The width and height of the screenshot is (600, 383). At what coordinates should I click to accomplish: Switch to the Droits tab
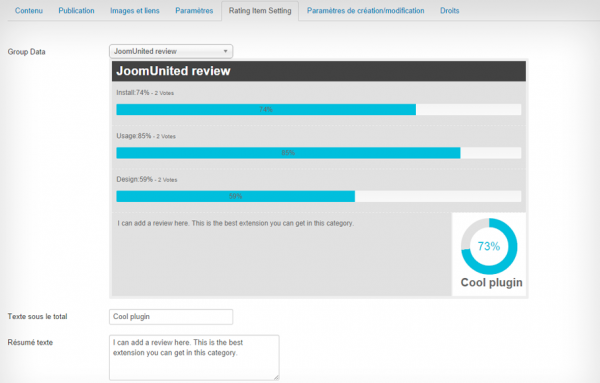click(449, 11)
